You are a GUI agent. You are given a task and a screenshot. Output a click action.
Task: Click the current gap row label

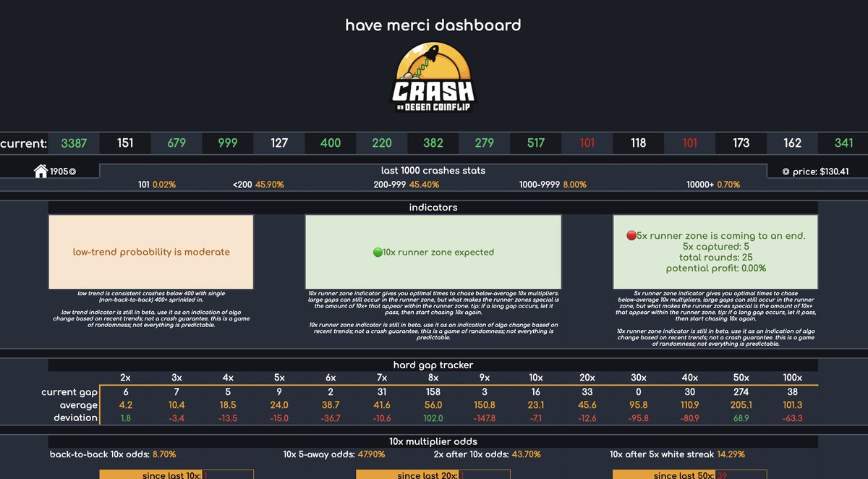point(69,391)
